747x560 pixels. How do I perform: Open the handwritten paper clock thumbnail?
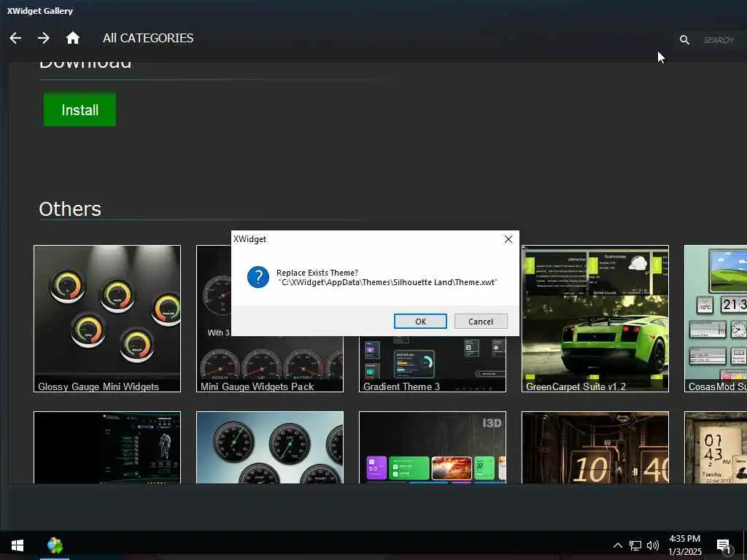(x=716, y=448)
